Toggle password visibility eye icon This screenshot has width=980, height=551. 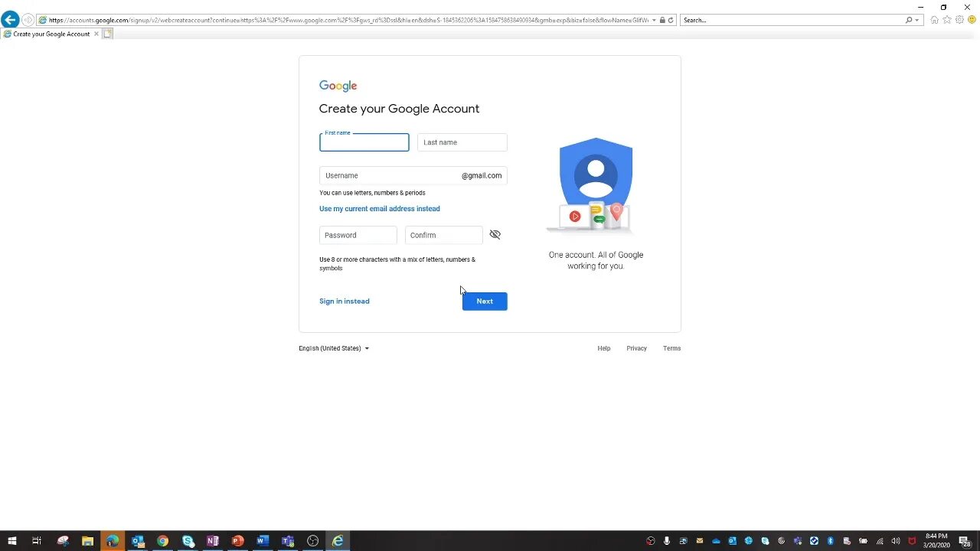point(495,235)
